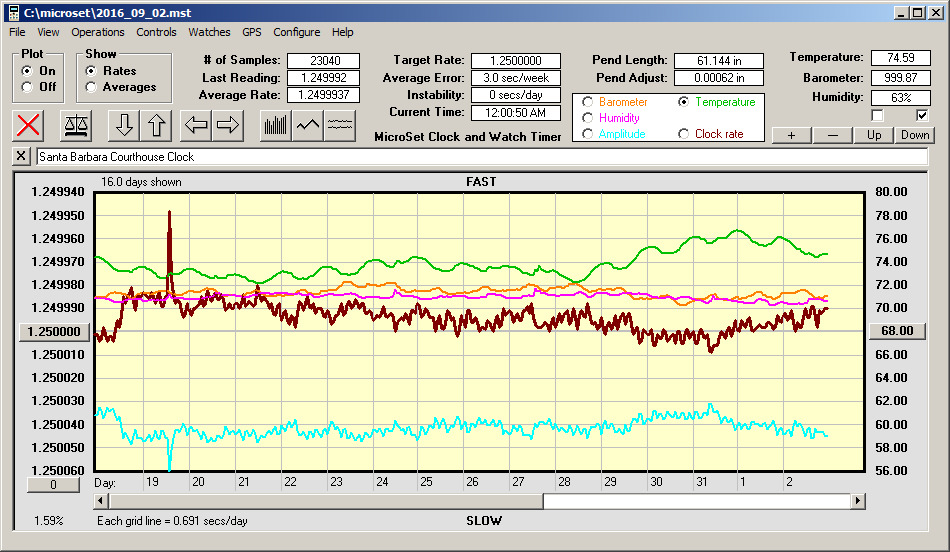Click the down arrow toolbar button
Viewport: 950px width, 552px height.
(124, 125)
